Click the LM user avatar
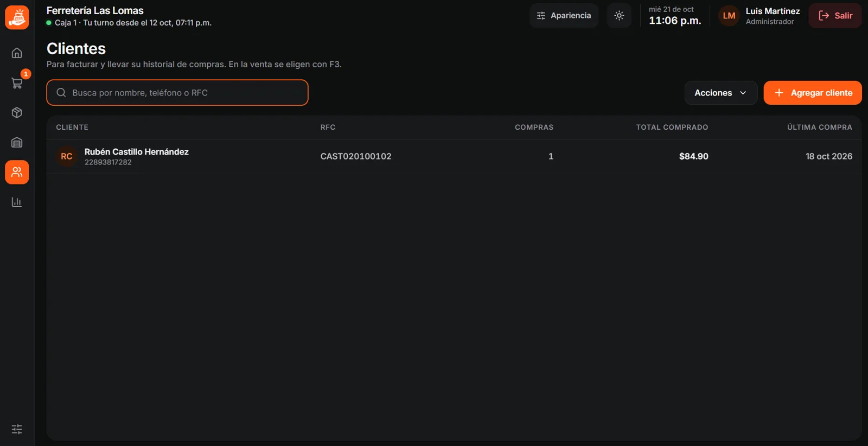The height and width of the screenshot is (446, 868). [x=729, y=16]
